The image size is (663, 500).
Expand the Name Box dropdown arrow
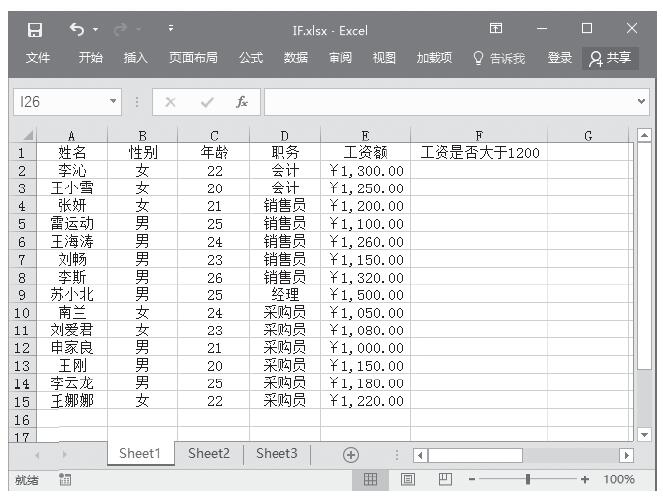(113, 102)
